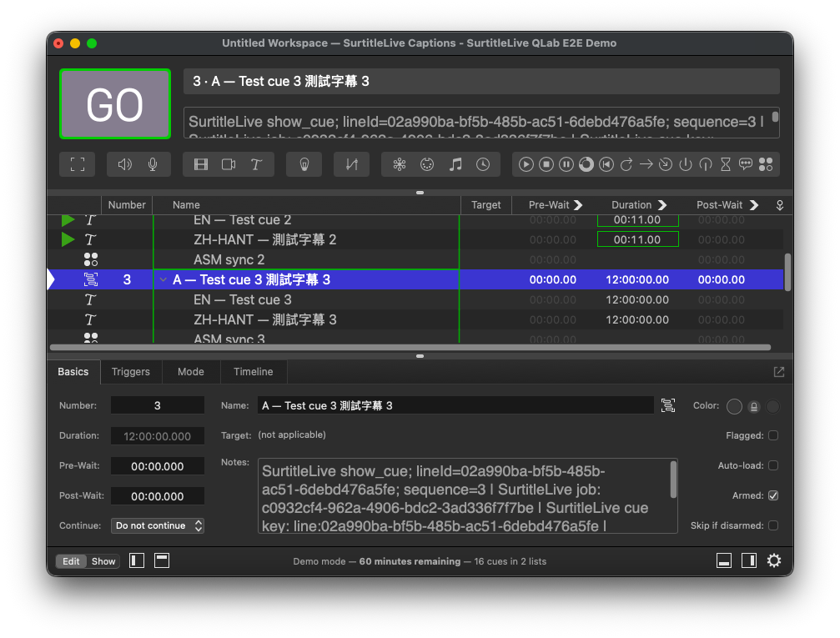Add a GoTo cue with arrow icon
Screen dimensions: 840x638
pyautogui.click(x=646, y=164)
